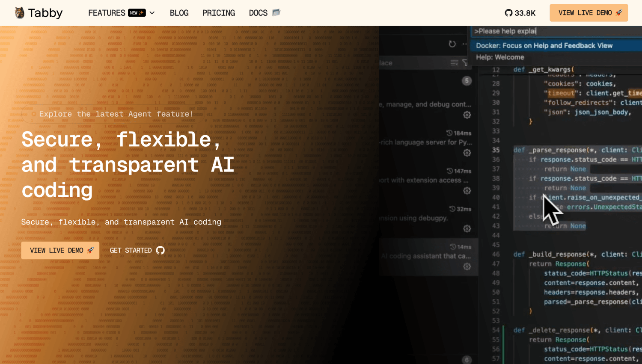Open GitHub stars count 33.8K
This screenshot has height=364, width=642.
tap(525, 13)
